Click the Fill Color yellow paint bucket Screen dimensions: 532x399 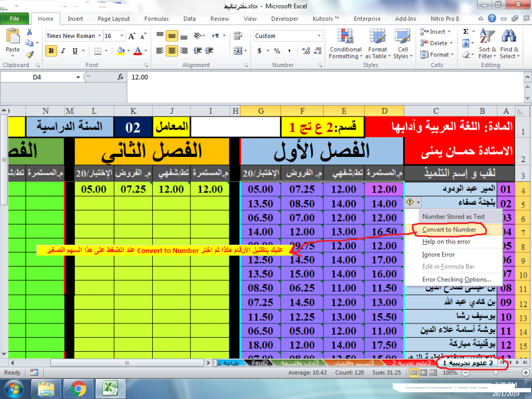point(120,51)
